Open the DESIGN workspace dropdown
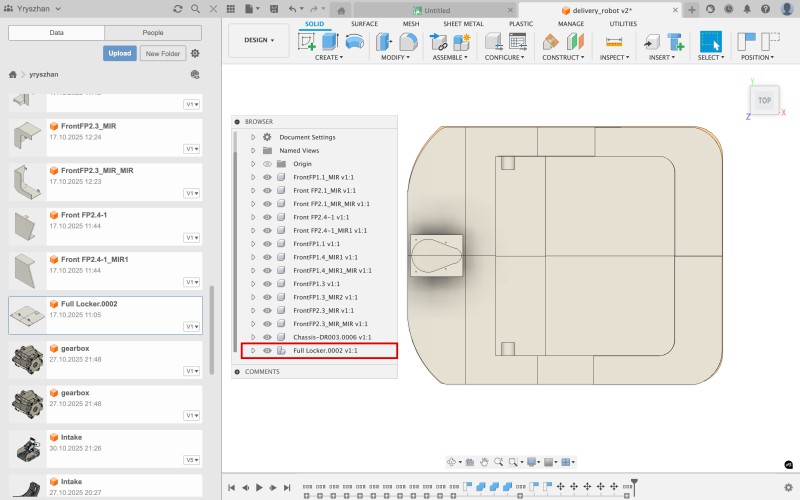 point(259,40)
